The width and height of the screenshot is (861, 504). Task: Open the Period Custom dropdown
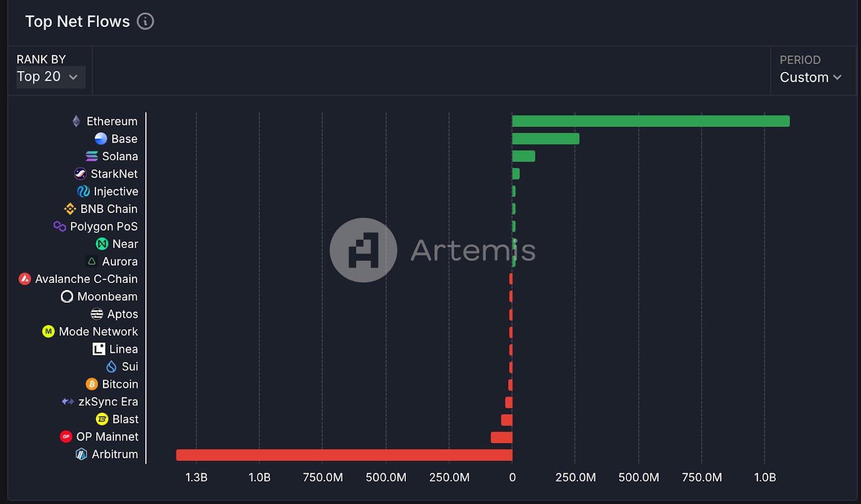click(810, 77)
